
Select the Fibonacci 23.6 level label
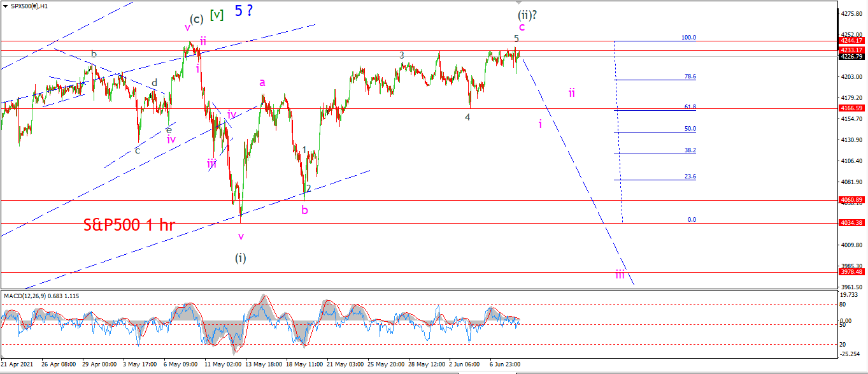tap(690, 176)
